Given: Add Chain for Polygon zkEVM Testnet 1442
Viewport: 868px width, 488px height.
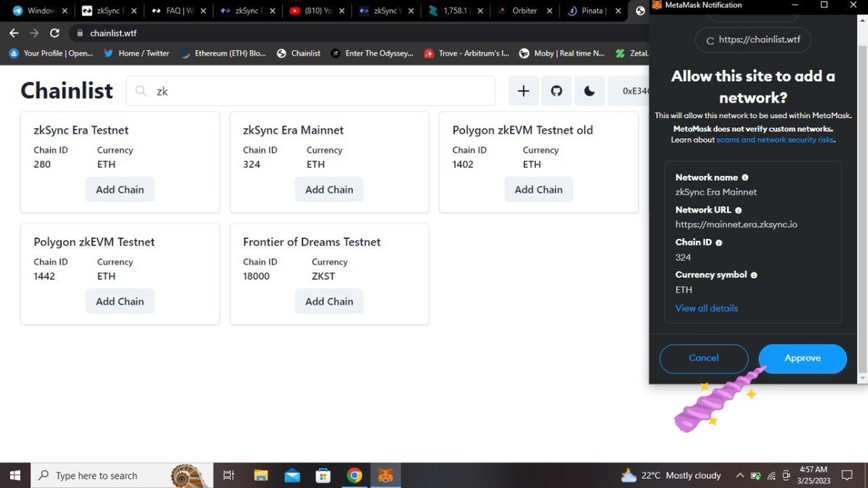Looking at the screenshot, I should 120,301.
